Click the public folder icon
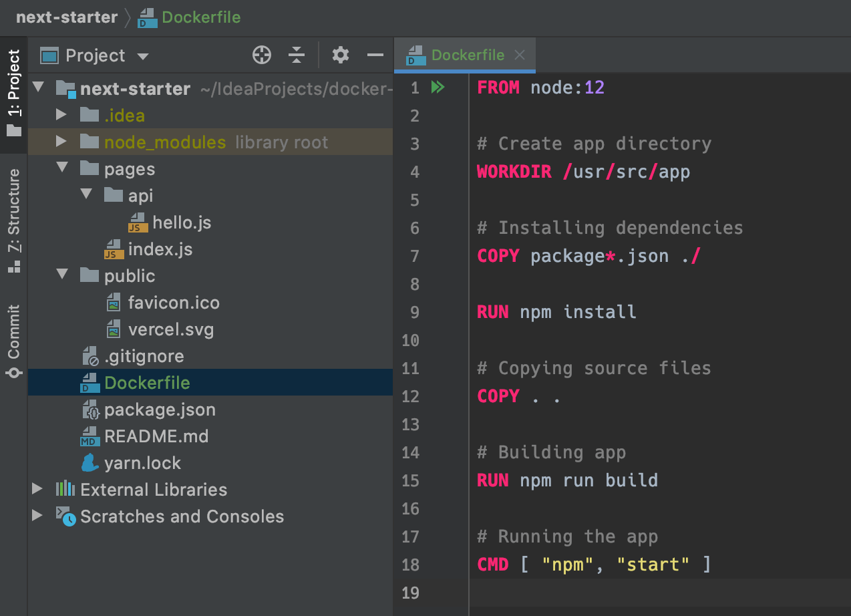This screenshot has width=851, height=616. [x=90, y=275]
